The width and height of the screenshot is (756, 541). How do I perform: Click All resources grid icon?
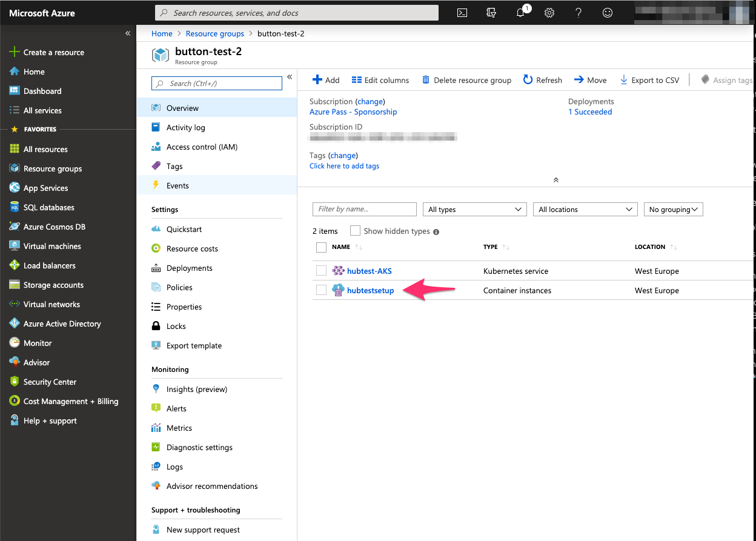click(x=15, y=149)
